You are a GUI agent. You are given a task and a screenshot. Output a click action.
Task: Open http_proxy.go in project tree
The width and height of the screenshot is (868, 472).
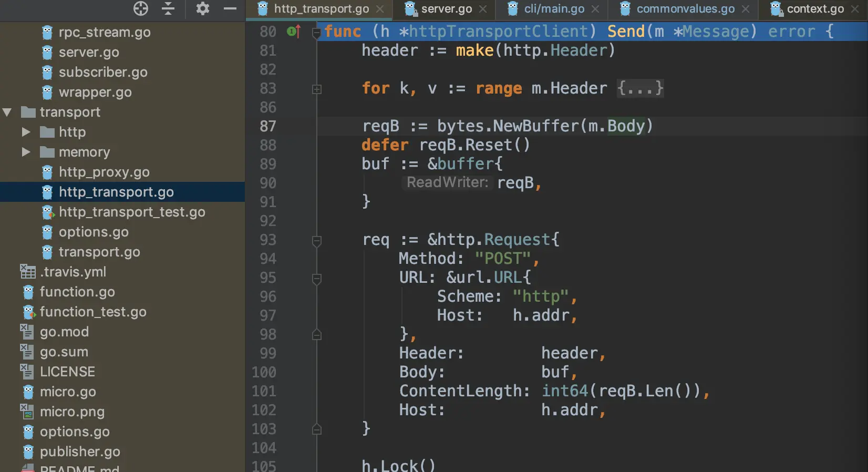[104, 172]
